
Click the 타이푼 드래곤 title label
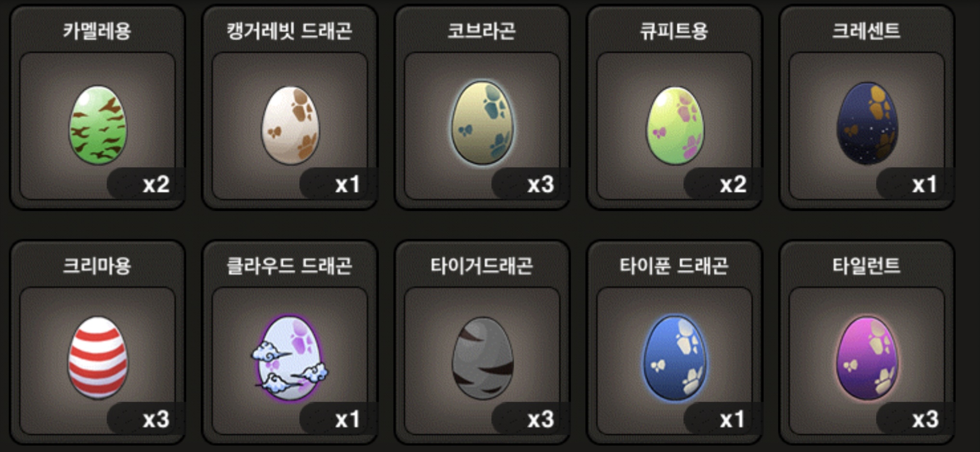(x=674, y=266)
